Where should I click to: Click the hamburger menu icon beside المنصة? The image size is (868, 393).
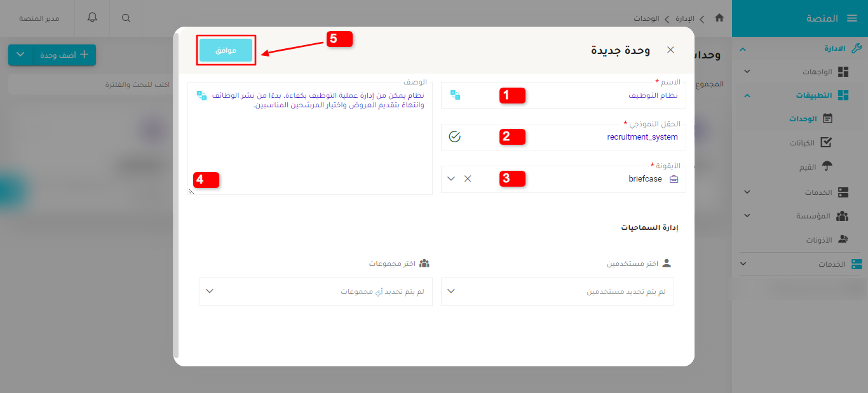click(853, 18)
